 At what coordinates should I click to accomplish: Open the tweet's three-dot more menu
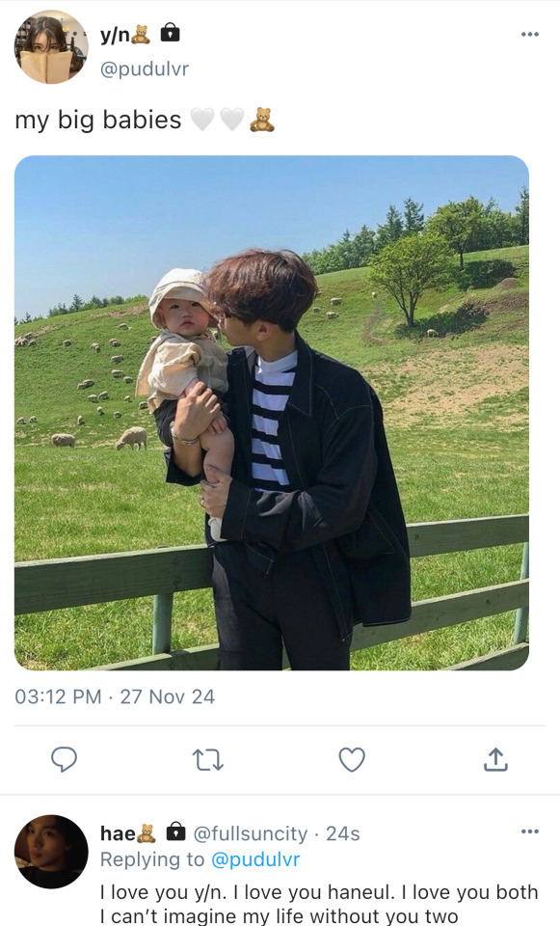click(x=530, y=35)
